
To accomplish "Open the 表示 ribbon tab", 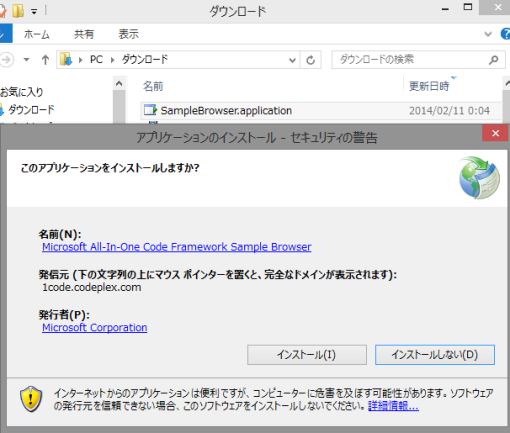I will pos(129,34).
